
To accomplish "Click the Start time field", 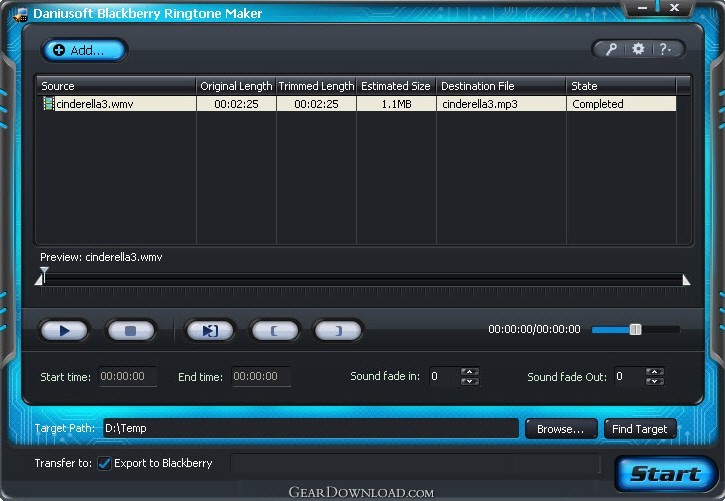I will [x=128, y=376].
